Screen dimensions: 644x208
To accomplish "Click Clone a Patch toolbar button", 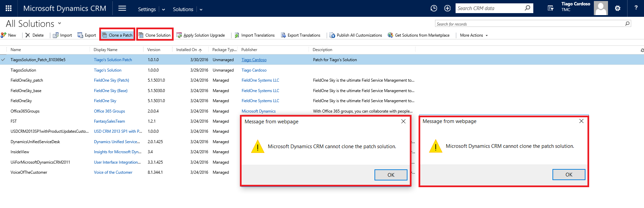I will (x=117, y=35).
